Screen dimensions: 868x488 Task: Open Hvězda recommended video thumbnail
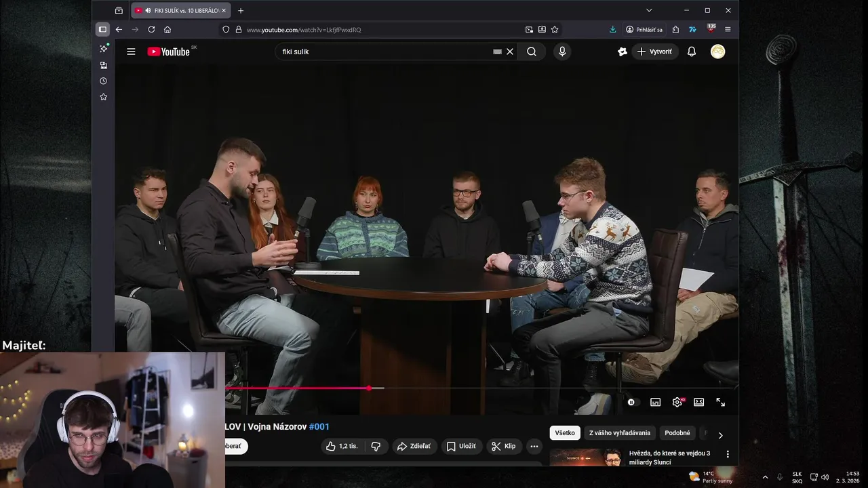[x=587, y=457]
